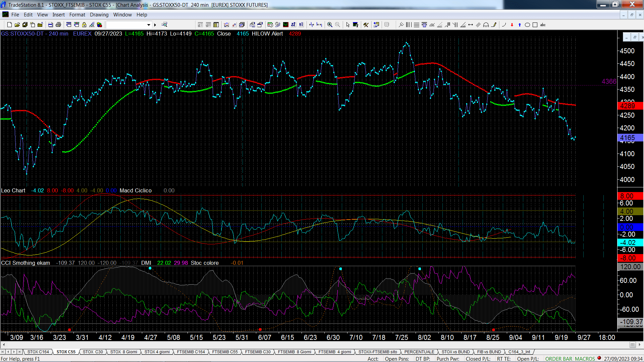Screen dimensions: 644x362
Task: Click the last-tab navigation arrow
Action: [19, 352]
